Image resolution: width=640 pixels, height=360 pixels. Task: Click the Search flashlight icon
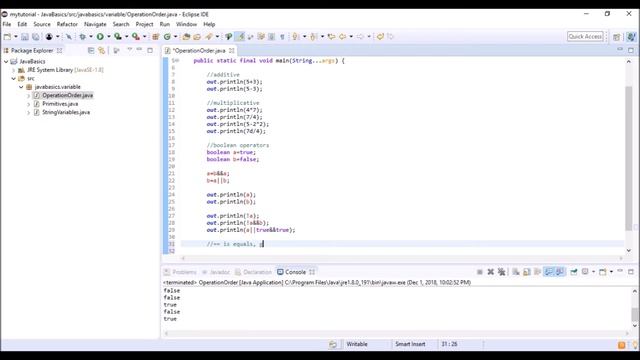[209, 37]
